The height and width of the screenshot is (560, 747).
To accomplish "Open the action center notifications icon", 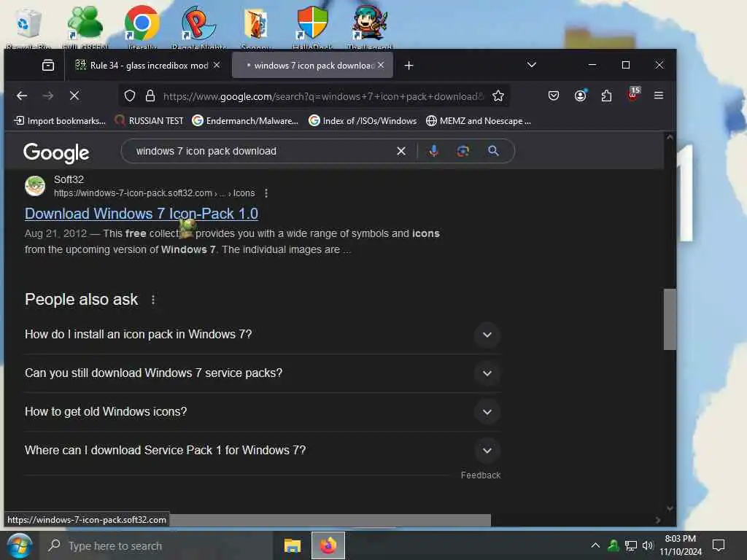I will click(719, 545).
